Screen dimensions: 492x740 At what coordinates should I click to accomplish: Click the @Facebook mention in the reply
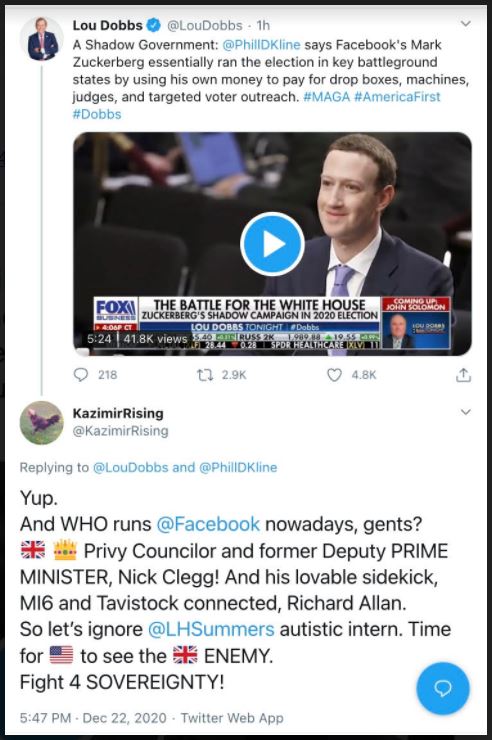(208, 524)
